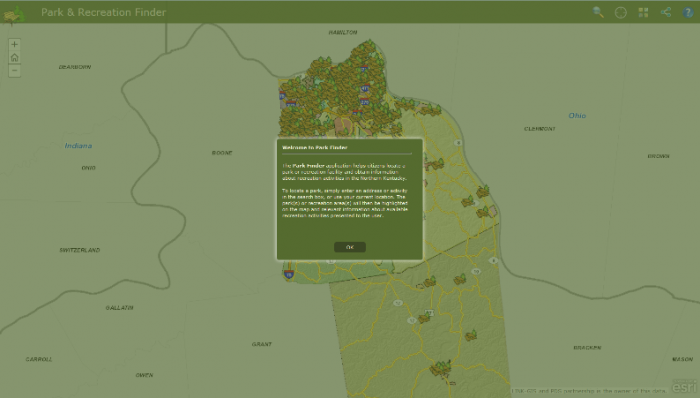Select the park marker beside the route 17 shield
This screenshot has height=398, width=700.
pyautogui.click(x=424, y=317)
